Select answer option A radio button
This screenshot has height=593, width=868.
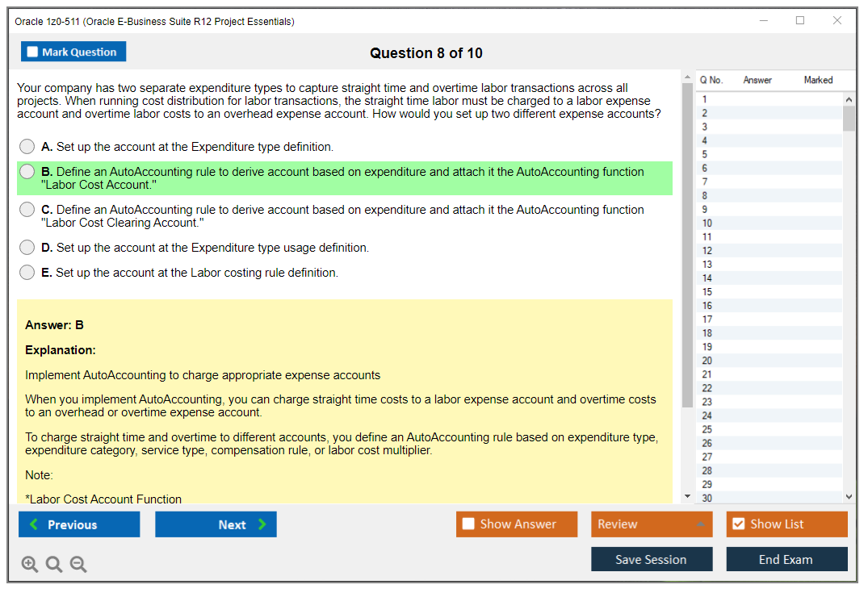tap(27, 147)
